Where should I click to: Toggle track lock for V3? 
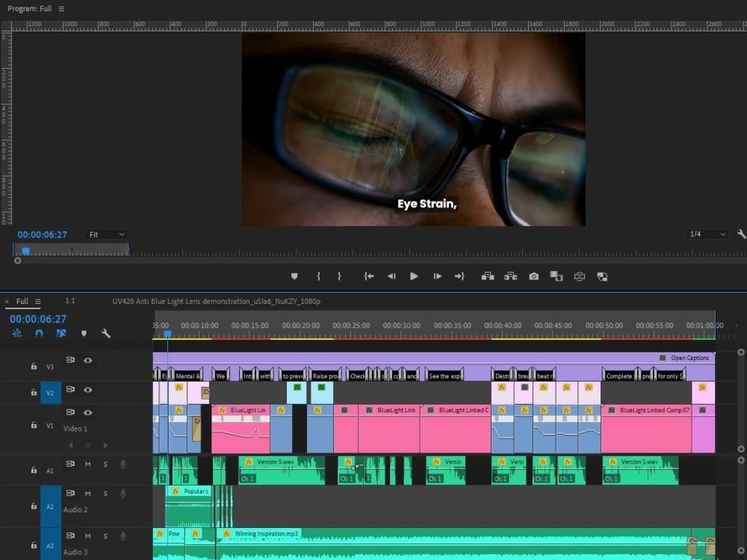34,366
